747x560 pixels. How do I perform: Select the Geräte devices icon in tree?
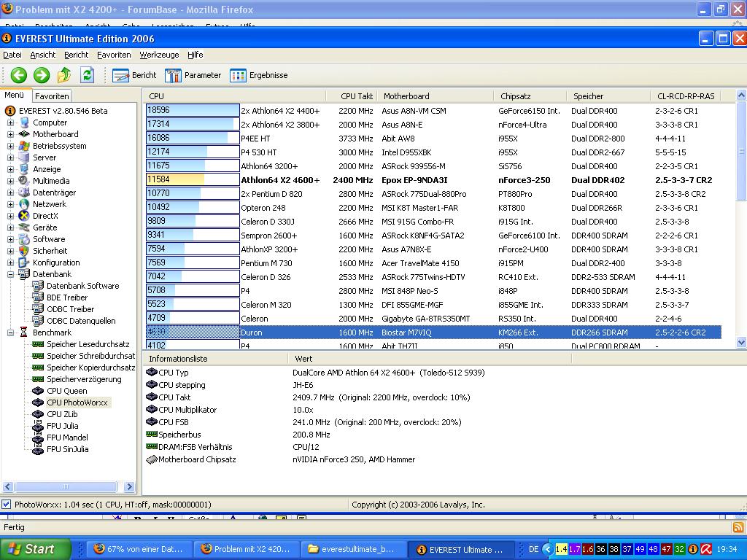[24, 227]
